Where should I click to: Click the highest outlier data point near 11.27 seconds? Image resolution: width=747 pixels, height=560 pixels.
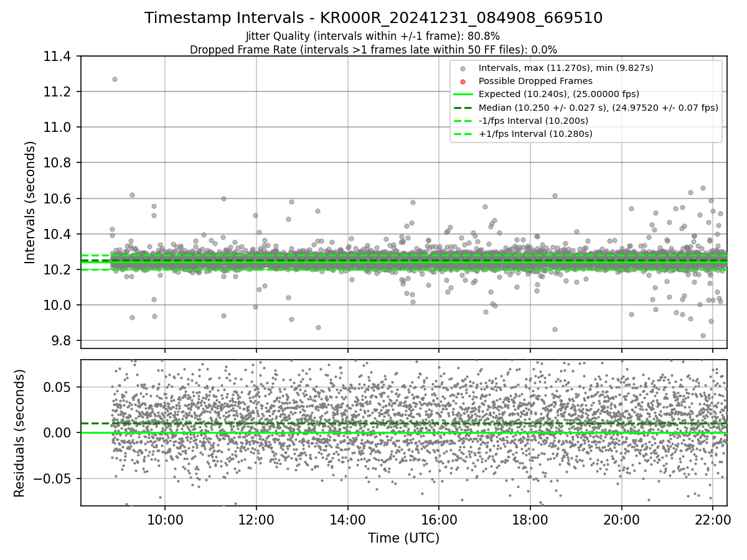coord(115,79)
